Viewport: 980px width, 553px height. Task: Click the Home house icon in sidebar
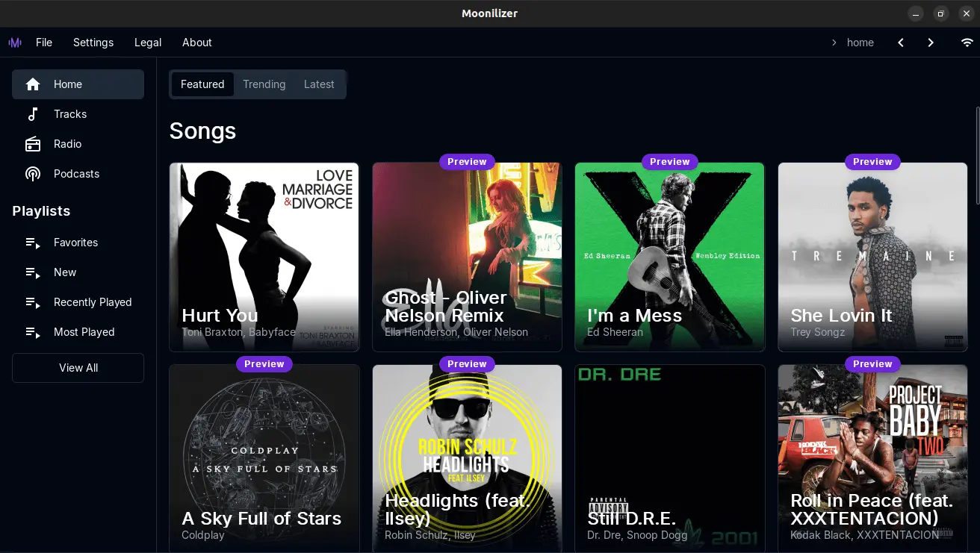33,84
